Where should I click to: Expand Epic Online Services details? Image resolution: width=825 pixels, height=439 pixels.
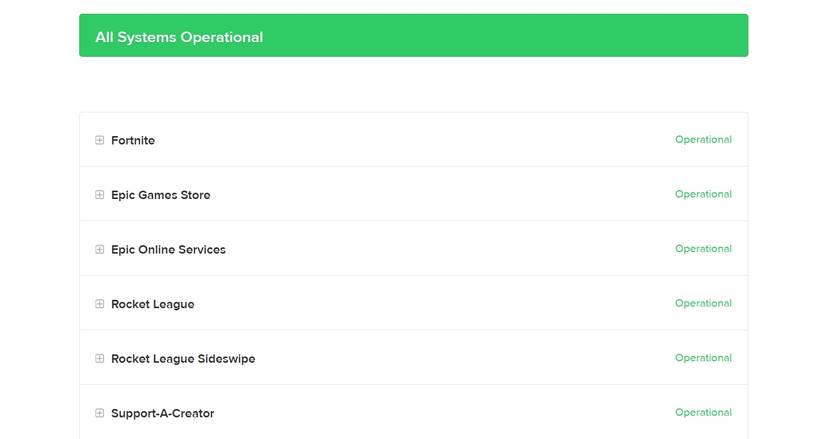point(100,249)
